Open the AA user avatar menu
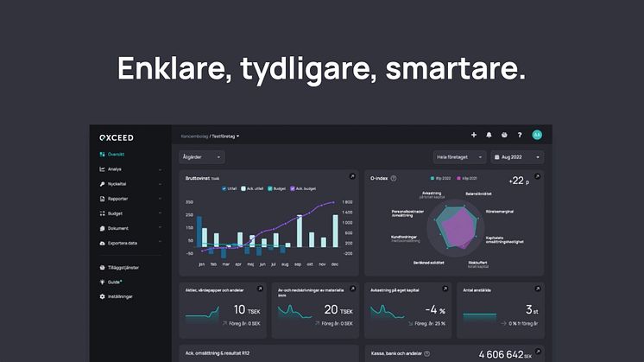The image size is (644, 362). click(x=537, y=135)
